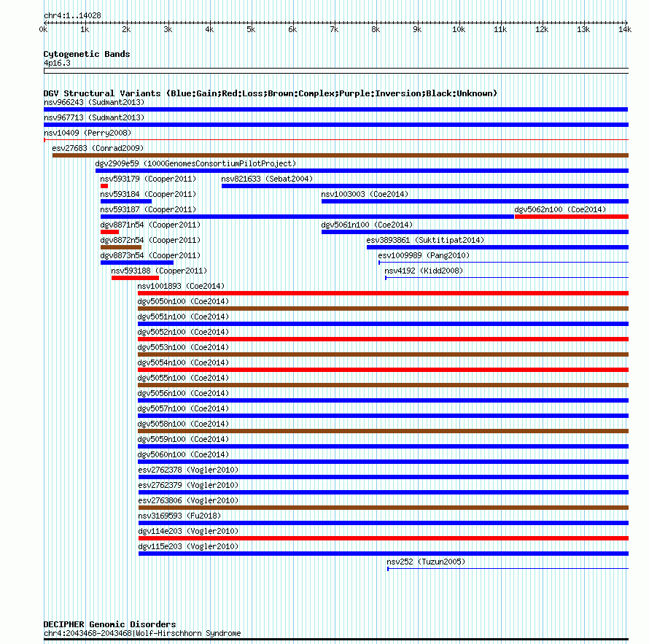
Task: Open dgv5051n100 (Coe2014) variant
Action: (x=183, y=317)
